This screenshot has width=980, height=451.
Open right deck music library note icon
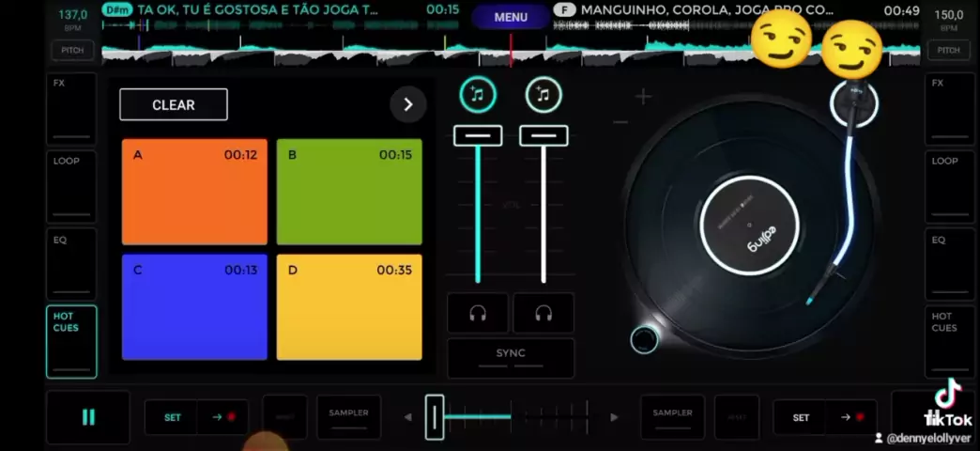pos(544,94)
